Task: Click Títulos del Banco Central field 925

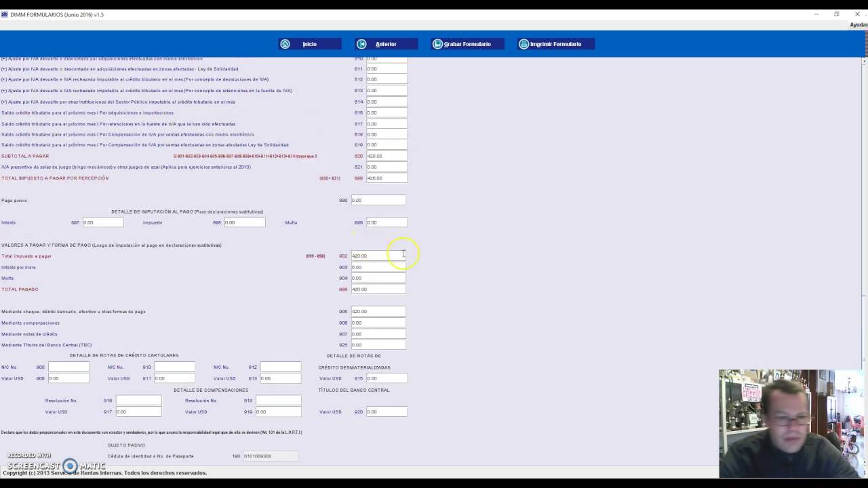Action: point(378,344)
